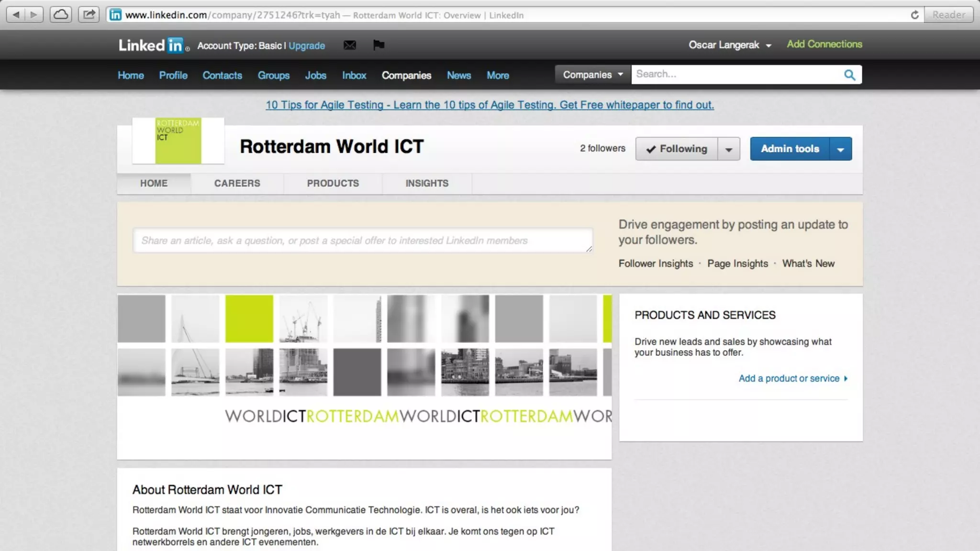Expand the Following dropdown arrow
980x551 pixels.
click(x=728, y=149)
